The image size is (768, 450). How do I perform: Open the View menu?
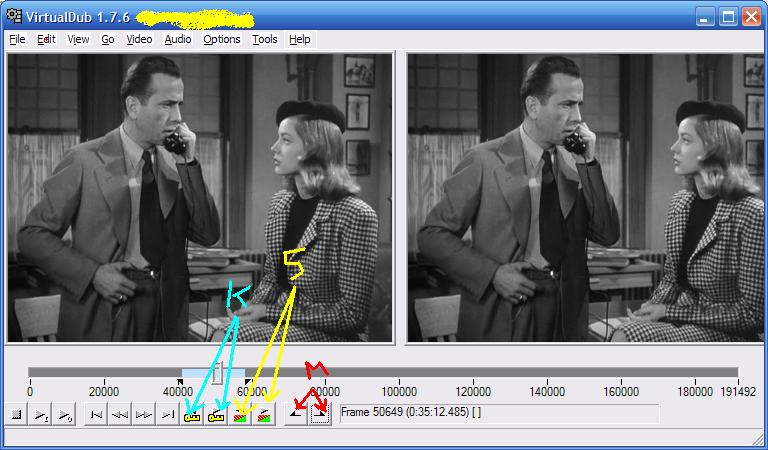(78, 39)
